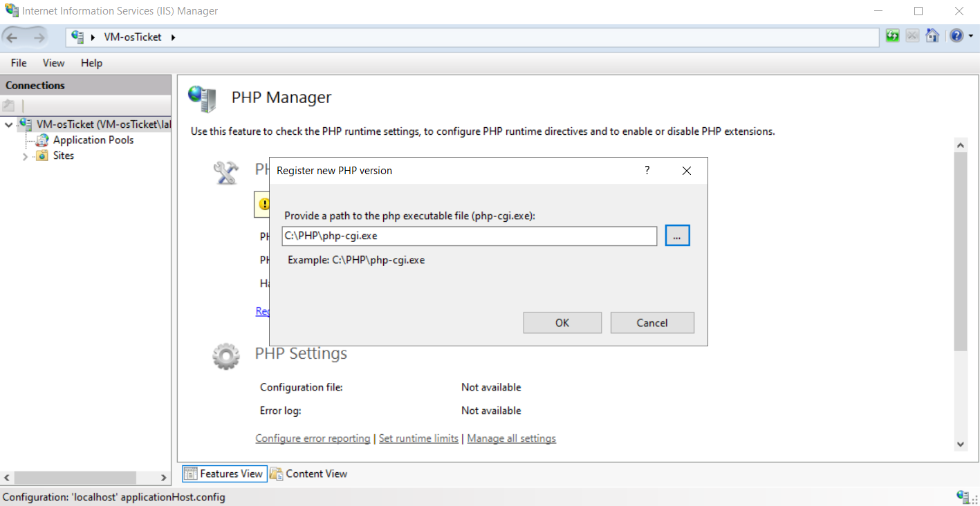Click the main pane vertical scrollbar thumb
This screenshot has width=980, height=506.
point(961,252)
